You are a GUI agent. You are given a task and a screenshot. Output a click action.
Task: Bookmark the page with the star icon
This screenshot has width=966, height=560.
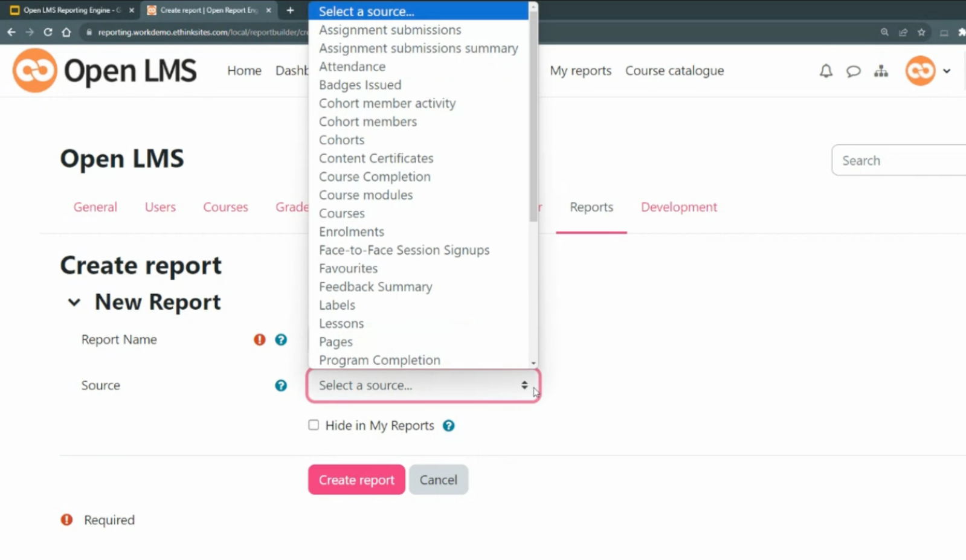[x=923, y=32]
